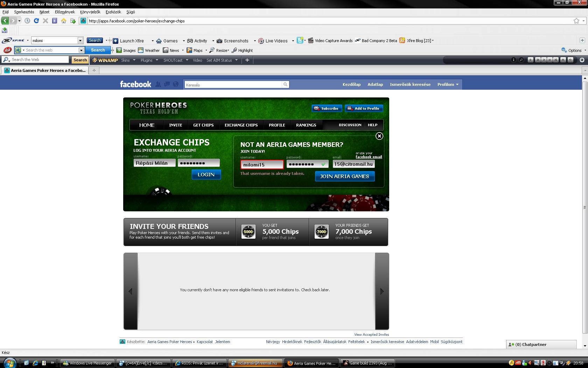The width and height of the screenshot is (588, 368).
Task: Open Ask toolbar Maps
Action: 195,50
